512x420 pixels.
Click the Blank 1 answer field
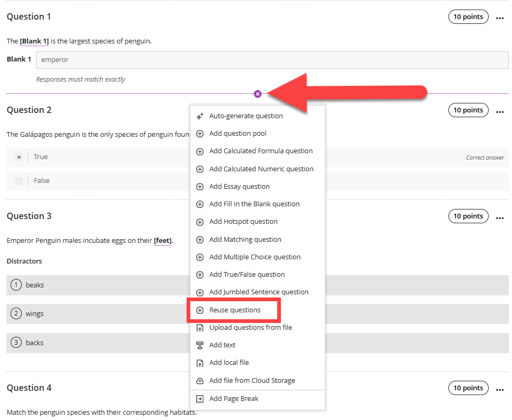pyautogui.click(x=272, y=60)
